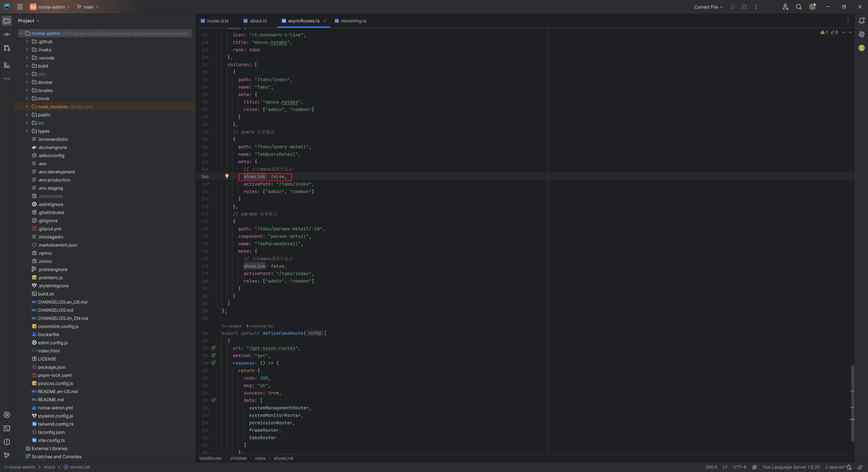Go to previous highlighted error arrow

coord(843,32)
